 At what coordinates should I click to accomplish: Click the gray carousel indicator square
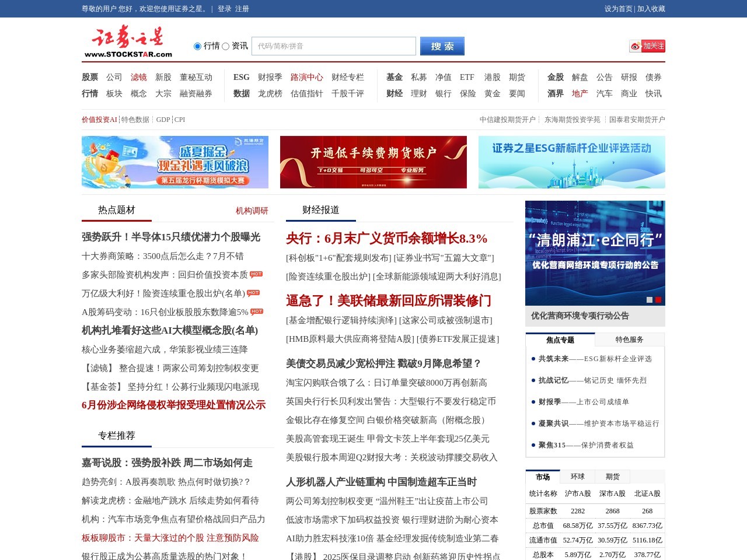649,299
